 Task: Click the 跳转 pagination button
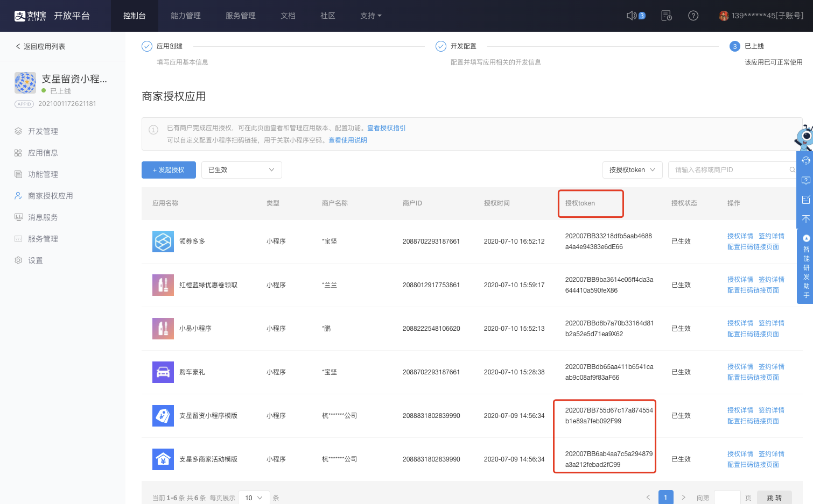[774, 498]
